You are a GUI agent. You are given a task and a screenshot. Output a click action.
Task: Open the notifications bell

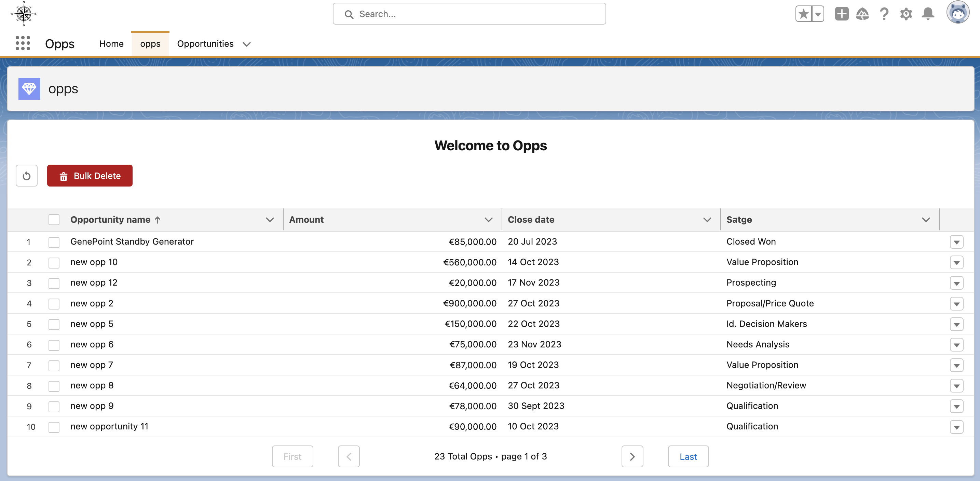pos(928,14)
